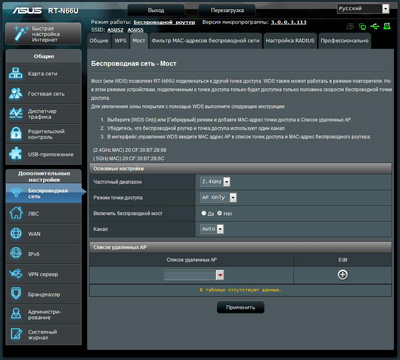Open the Auto channel dropdown
The height and width of the screenshot is (360, 400).
click(212, 229)
